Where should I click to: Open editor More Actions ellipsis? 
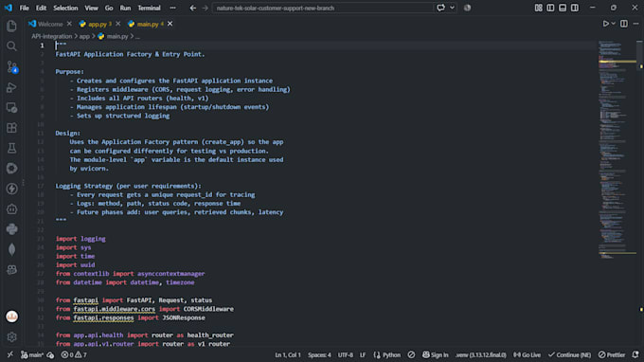click(635, 24)
